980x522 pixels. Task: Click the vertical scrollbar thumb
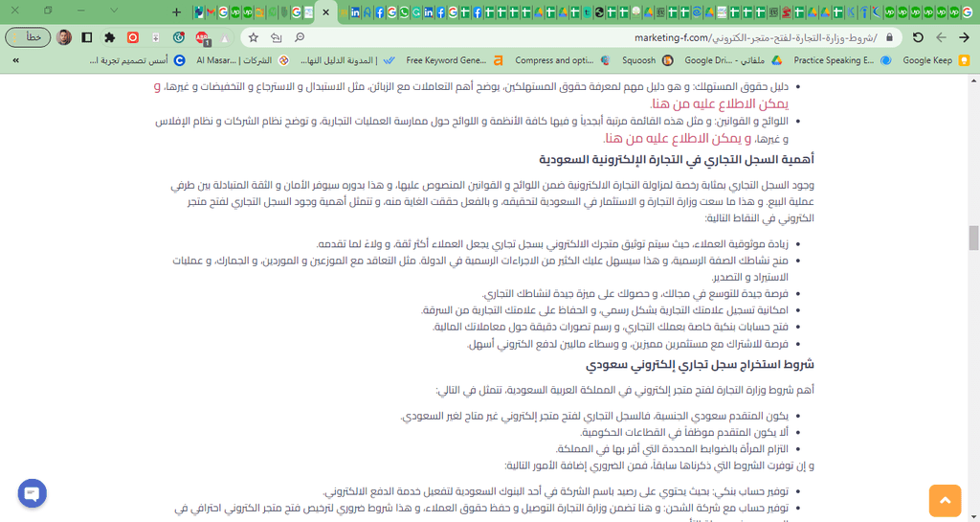click(x=973, y=238)
